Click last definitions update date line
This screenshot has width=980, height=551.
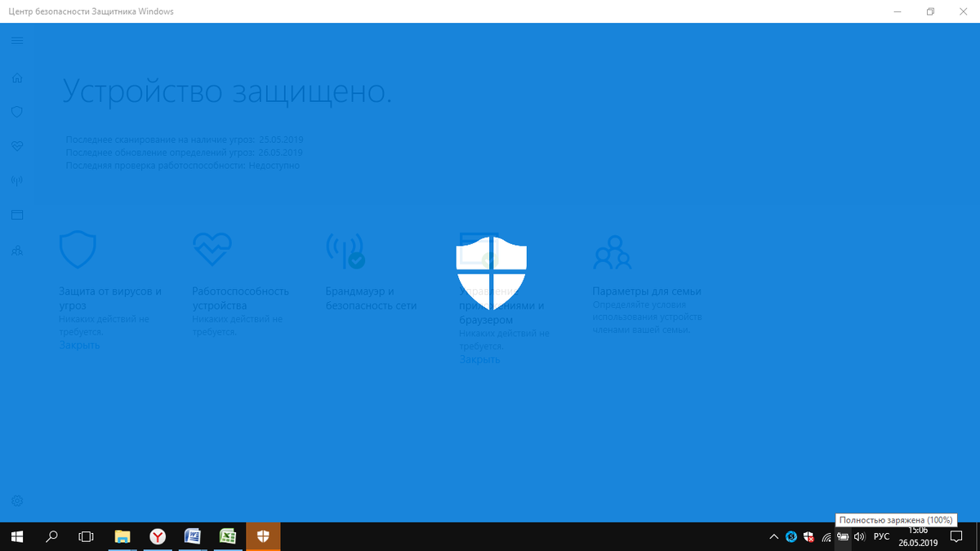(x=185, y=153)
